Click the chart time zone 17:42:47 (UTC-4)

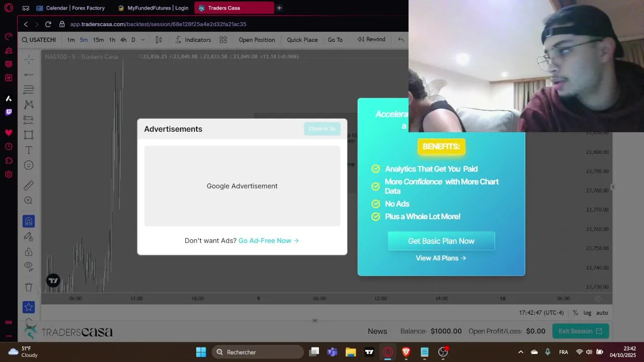click(x=541, y=313)
